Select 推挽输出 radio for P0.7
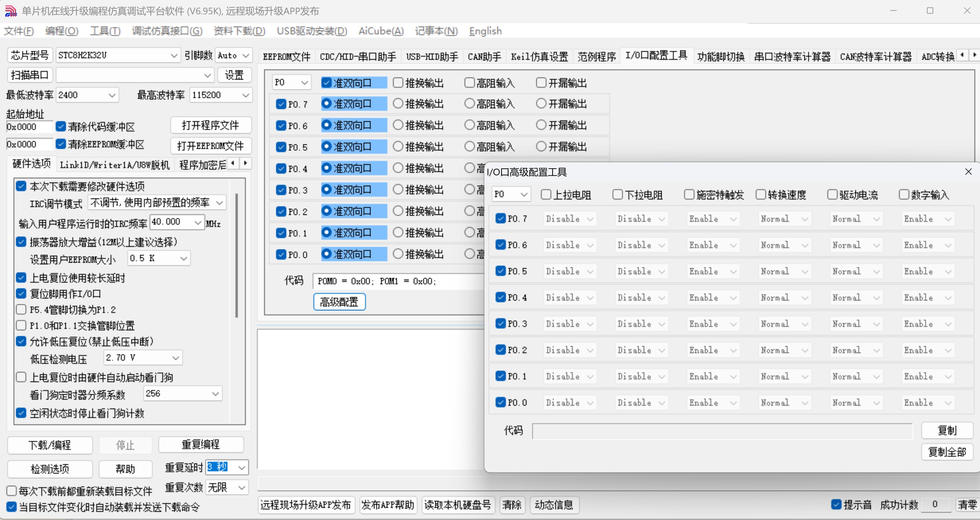The width and height of the screenshot is (980, 520). (398, 103)
